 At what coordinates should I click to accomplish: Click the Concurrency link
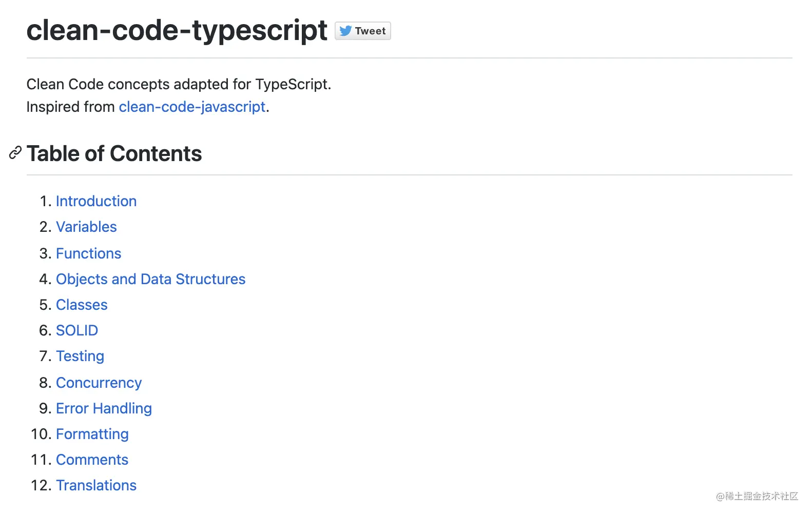tap(99, 383)
